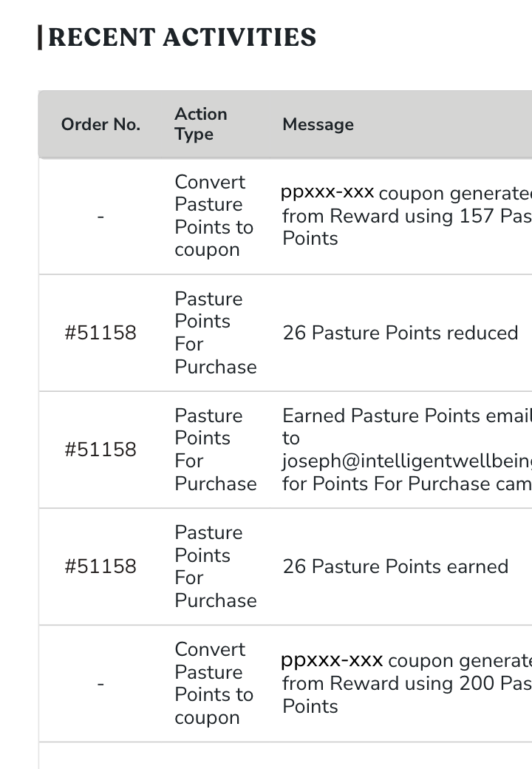Click the coupon message using 200 Pasture Points
Screen dimensions: 532x769
click(x=406, y=684)
